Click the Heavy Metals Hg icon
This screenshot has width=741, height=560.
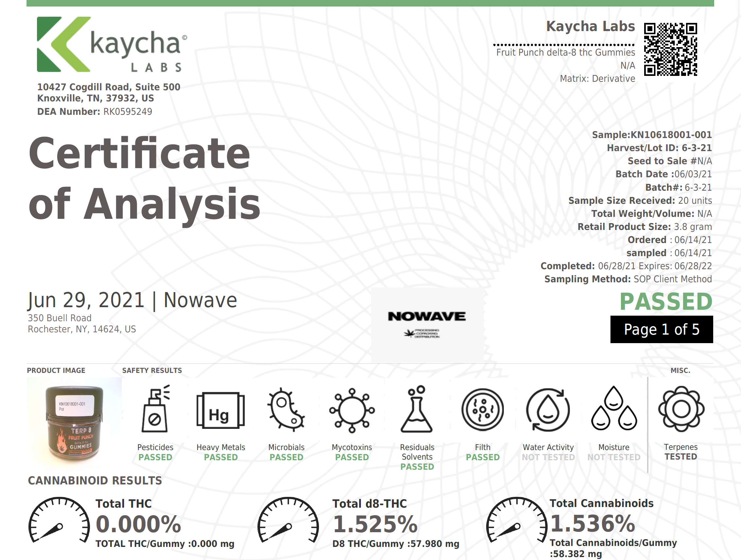[221, 411]
